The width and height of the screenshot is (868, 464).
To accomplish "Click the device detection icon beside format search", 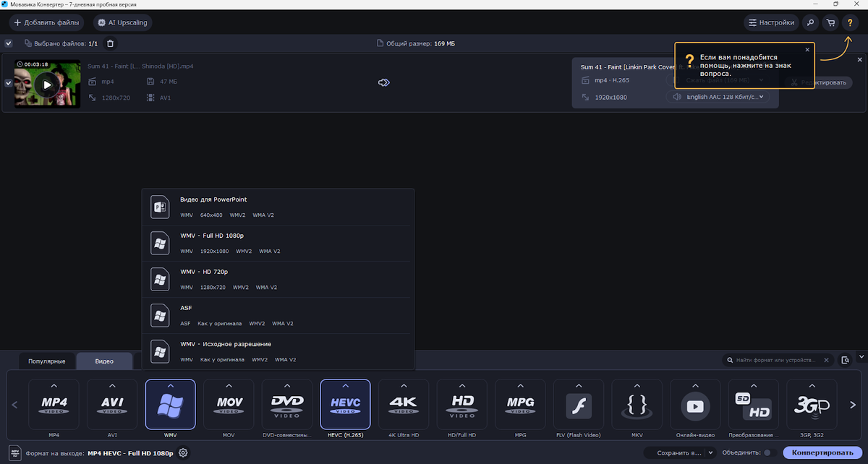I will (846, 360).
